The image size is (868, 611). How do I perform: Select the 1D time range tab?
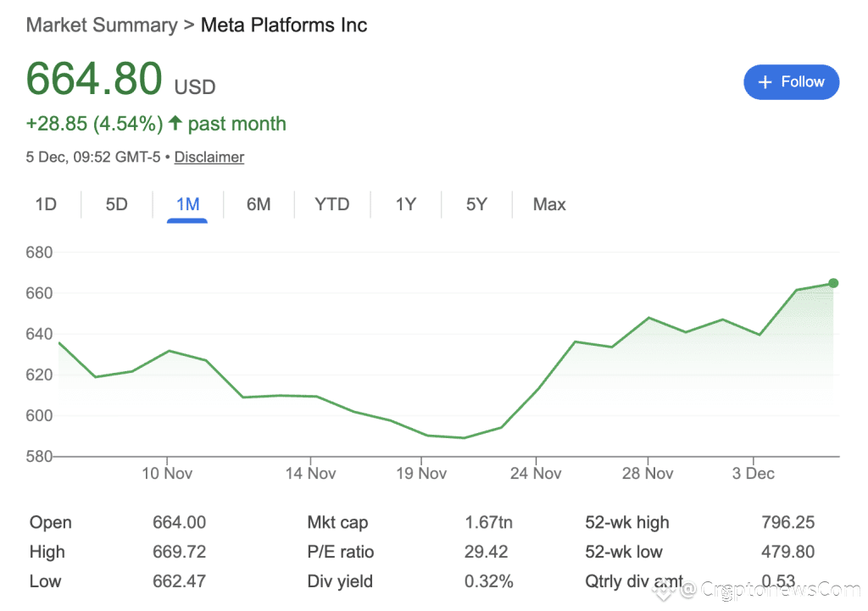pos(46,204)
